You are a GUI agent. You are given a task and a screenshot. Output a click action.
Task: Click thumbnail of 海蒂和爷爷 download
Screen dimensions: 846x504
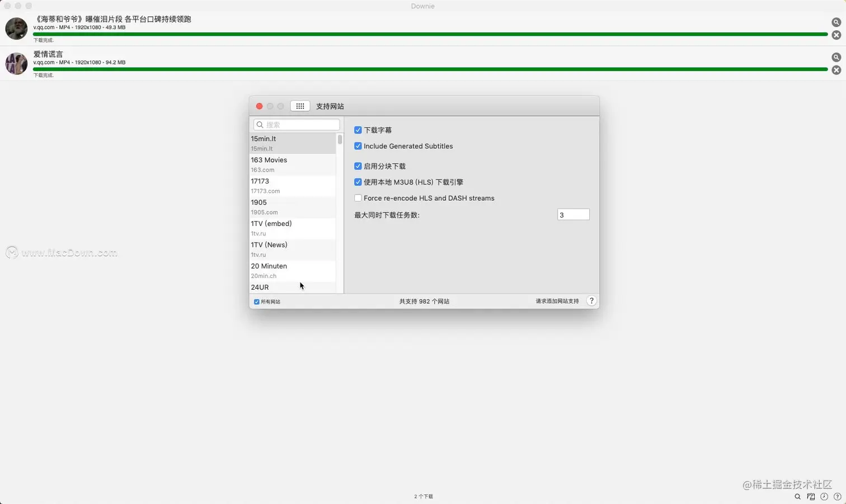(x=16, y=29)
